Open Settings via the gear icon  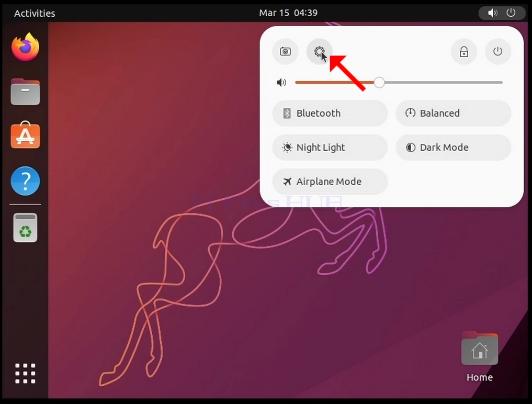(319, 52)
